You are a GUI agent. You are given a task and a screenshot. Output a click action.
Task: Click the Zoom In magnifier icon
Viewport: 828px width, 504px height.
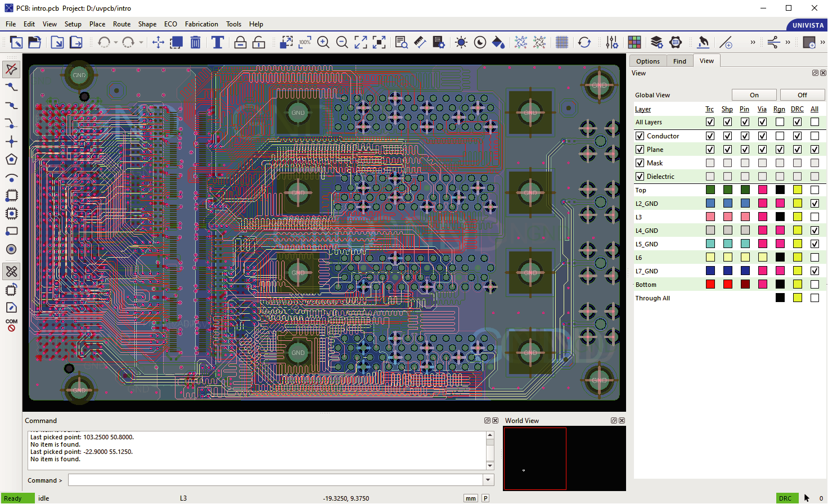323,43
